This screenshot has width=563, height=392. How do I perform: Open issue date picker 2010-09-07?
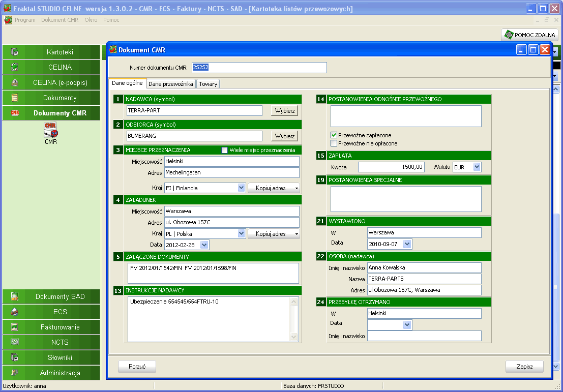point(407,244)
